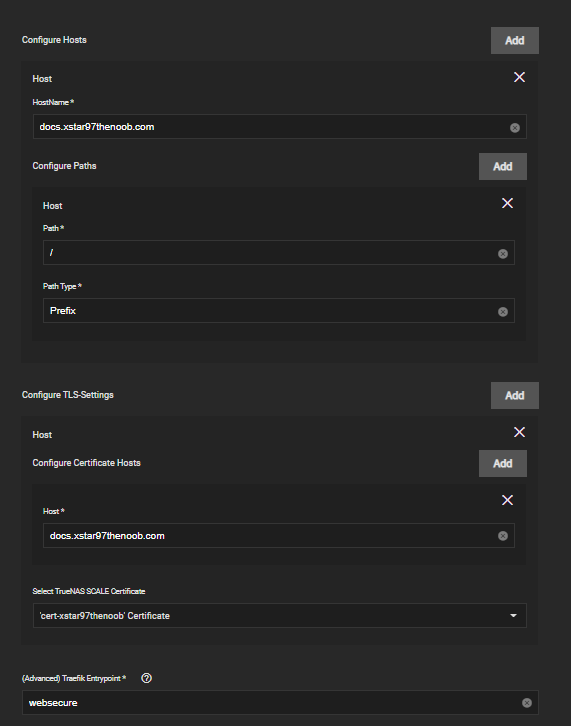
Task: Add a new host in Configure Hosts
Action: [515, 40]
